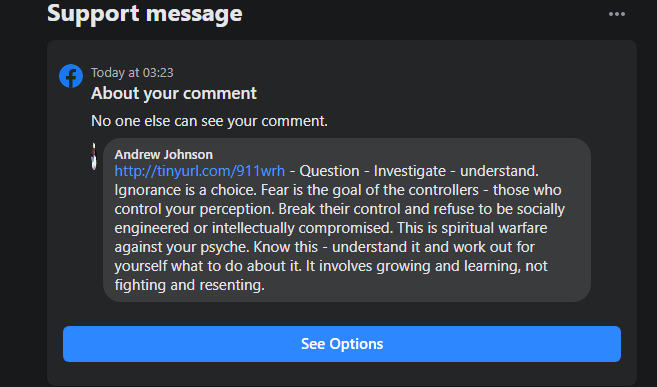Screen dimensions: 657x387
Task: Click 'fighting and resenting' closing line
Action: point(189,285)
